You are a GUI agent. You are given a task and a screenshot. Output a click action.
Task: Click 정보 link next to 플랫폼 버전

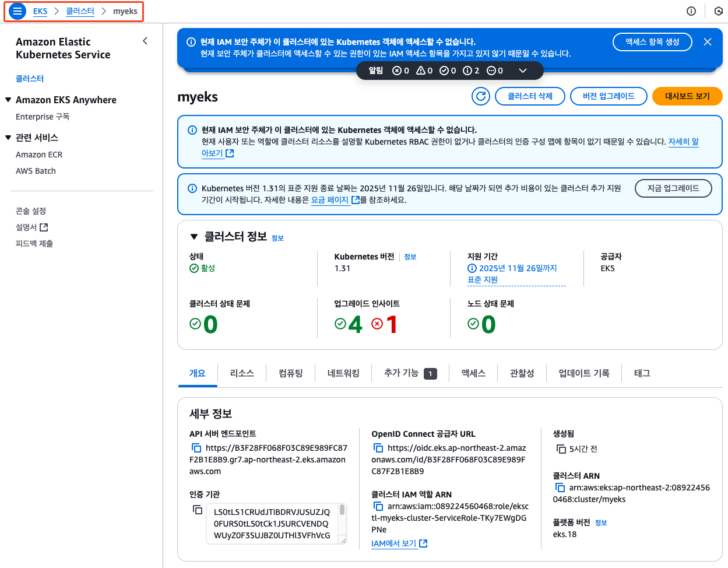(x=601, y=523)
